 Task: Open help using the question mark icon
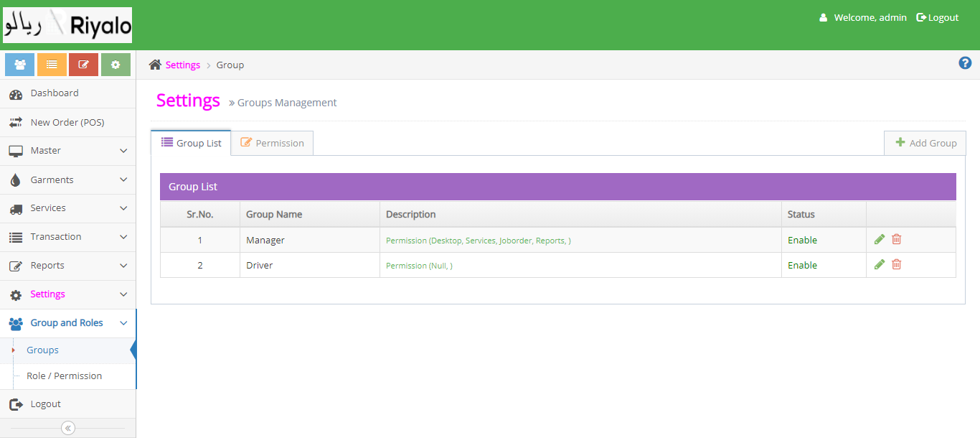965,63
